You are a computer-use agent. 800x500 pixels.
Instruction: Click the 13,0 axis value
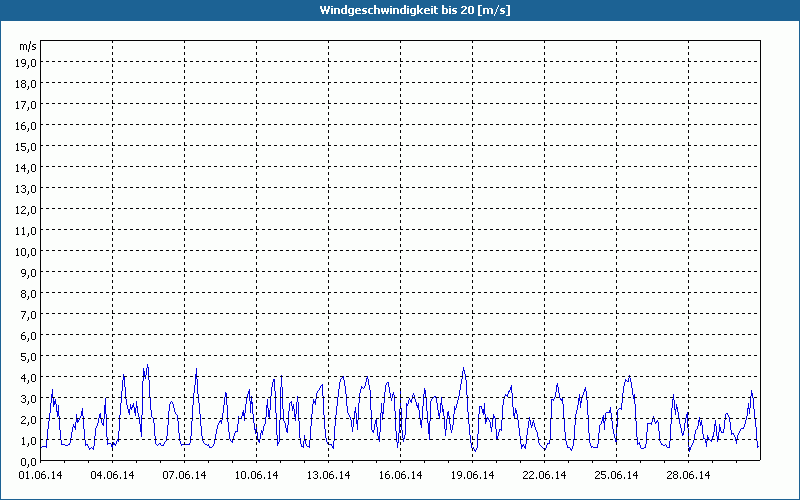26,189
